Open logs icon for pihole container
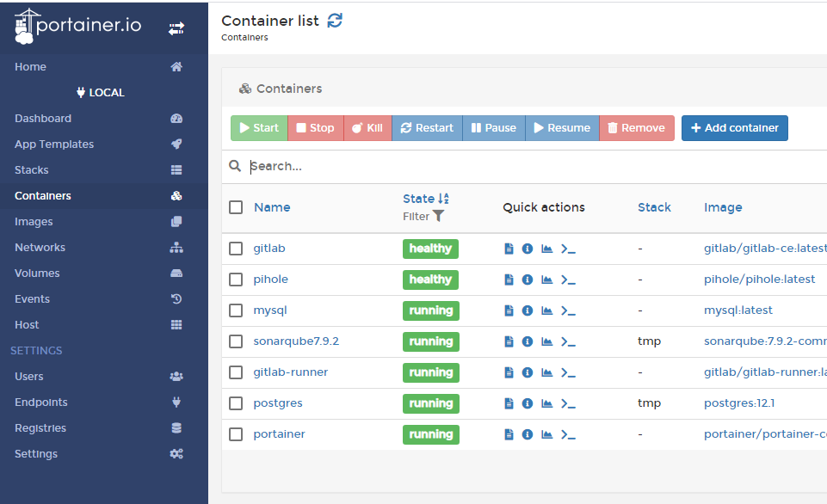Image resolution: width=827 pixels, height=504 pixels. click(509, 280)
